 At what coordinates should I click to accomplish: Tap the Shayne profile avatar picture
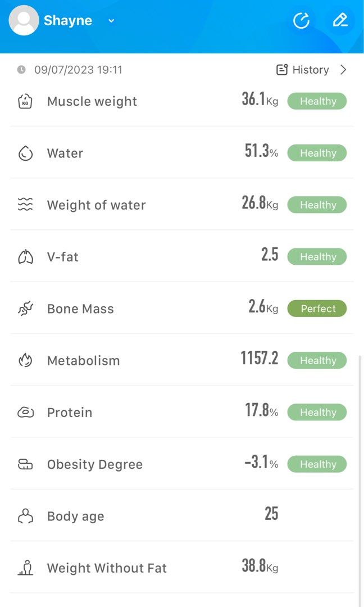tap(24, 20)
